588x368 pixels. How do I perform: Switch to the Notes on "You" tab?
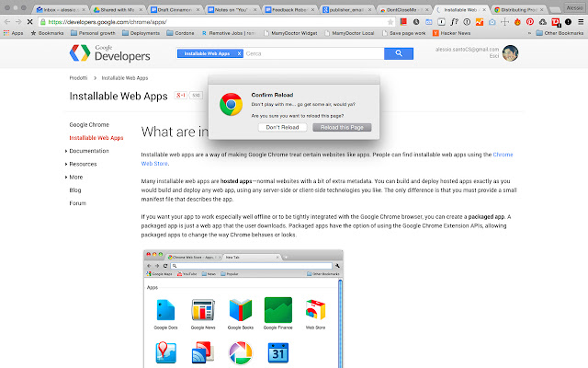[232, 9]
